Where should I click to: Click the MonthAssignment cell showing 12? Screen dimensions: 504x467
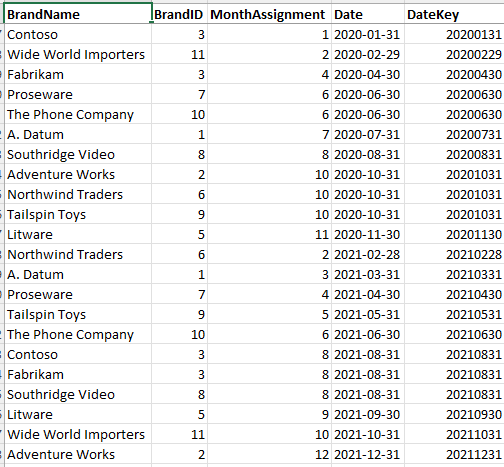point(269,454)
